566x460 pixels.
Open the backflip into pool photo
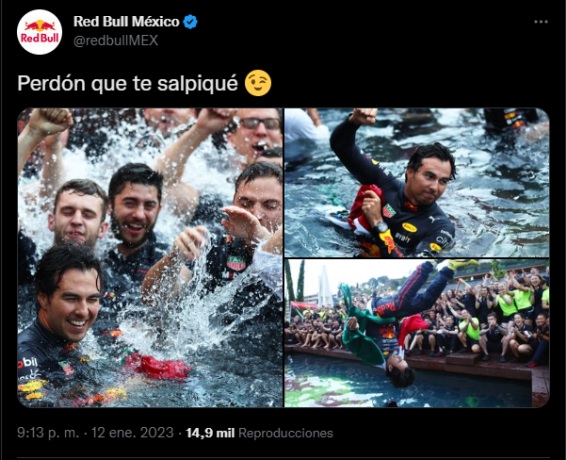click(417, 333)
